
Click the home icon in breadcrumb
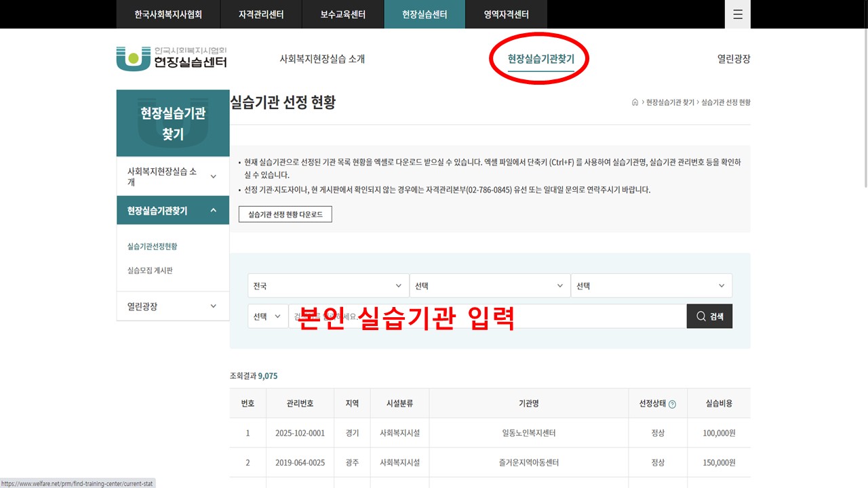635,102
